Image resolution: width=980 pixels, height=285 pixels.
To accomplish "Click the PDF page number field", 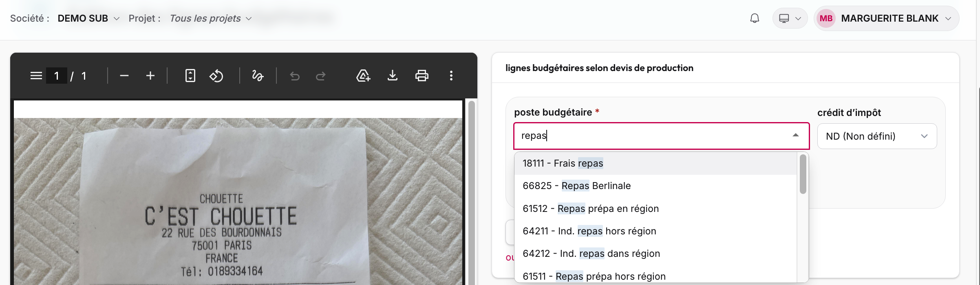I will (57, 76).
